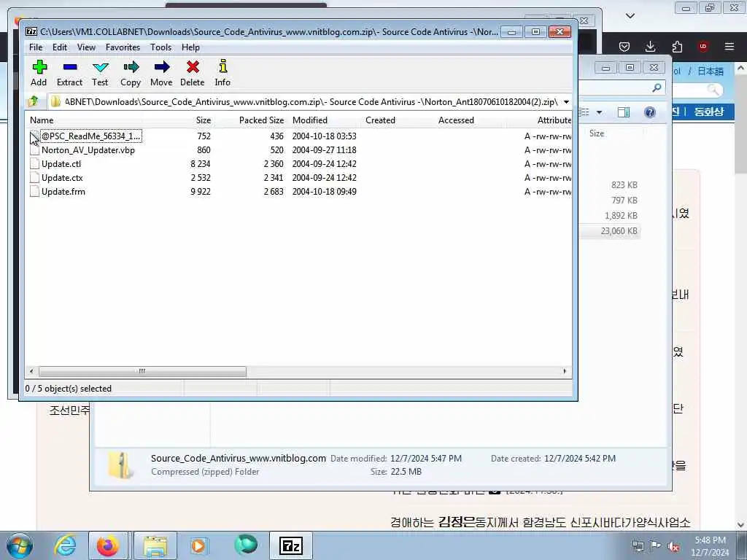Image resolution: width=747 pixels, height=560 pixels.
Task: Select the Update.ctl file
Action: pyautogui.click(x=61, y=164)
